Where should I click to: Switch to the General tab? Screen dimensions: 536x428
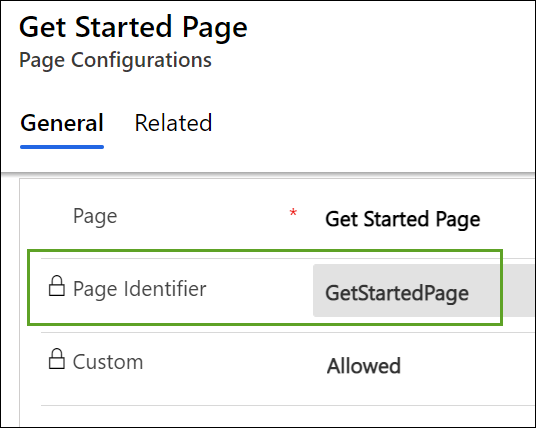coord(62,123)
